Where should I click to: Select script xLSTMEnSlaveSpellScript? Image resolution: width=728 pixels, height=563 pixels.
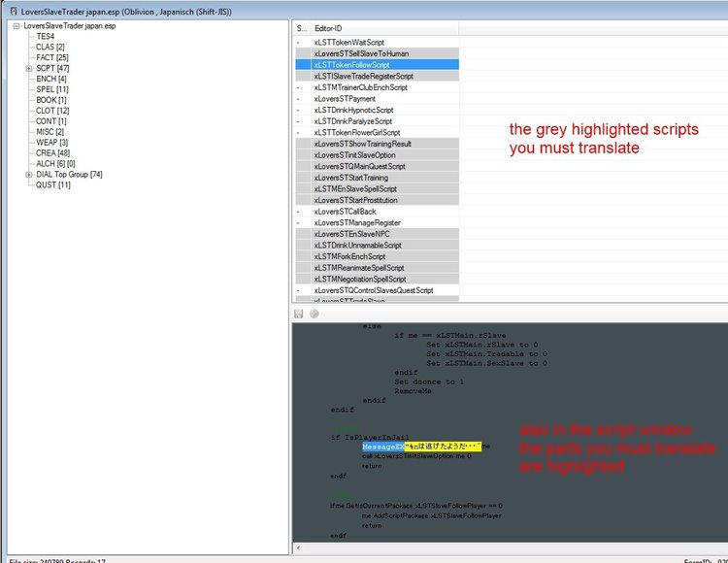tap(377, 189)
